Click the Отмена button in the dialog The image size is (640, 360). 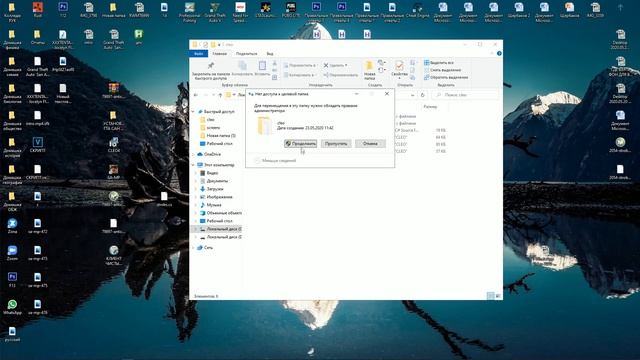[x=370, y=144]
